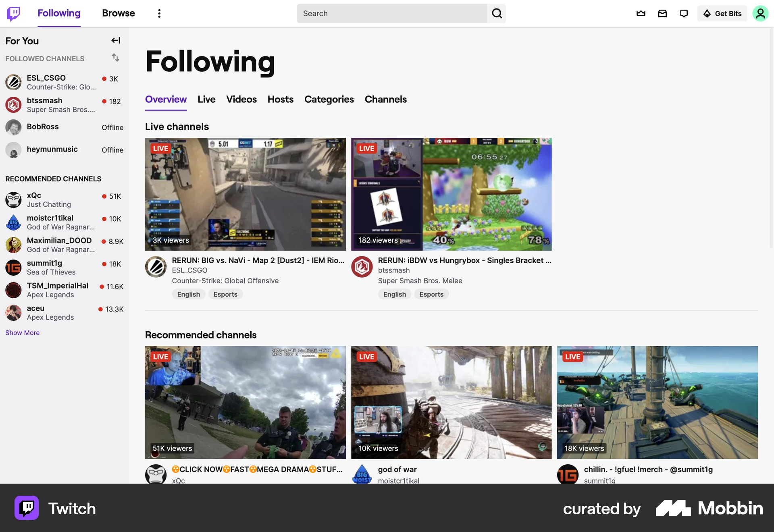Image resolution: width=774 pixels, height=532 pixels.
Task: Click the search magnifying glass icon
Action: point(497,13)
